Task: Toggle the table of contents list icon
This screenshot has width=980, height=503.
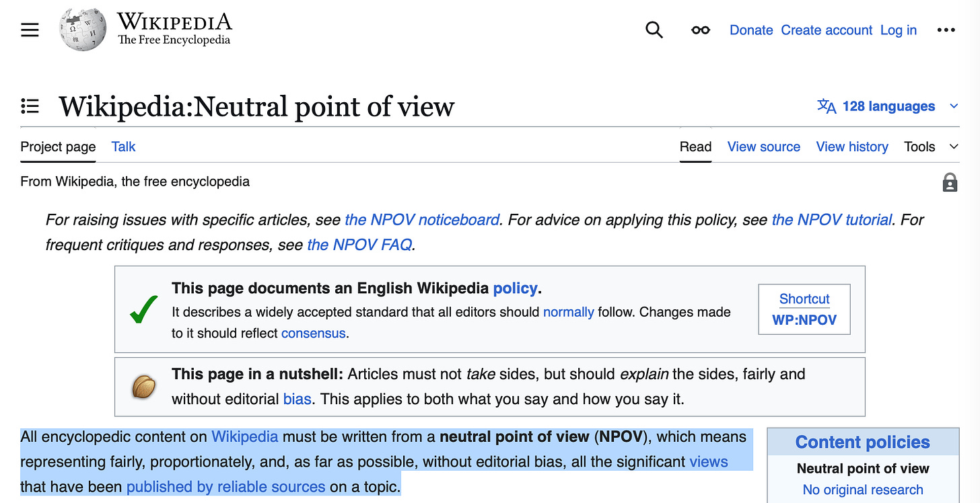Action: tap(30, 106)
